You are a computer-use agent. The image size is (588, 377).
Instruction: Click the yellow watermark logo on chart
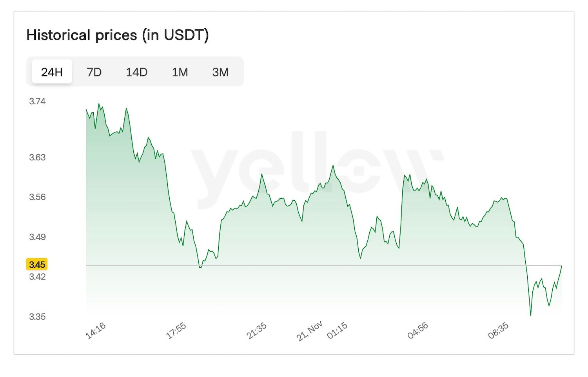[x=318, y=169]
